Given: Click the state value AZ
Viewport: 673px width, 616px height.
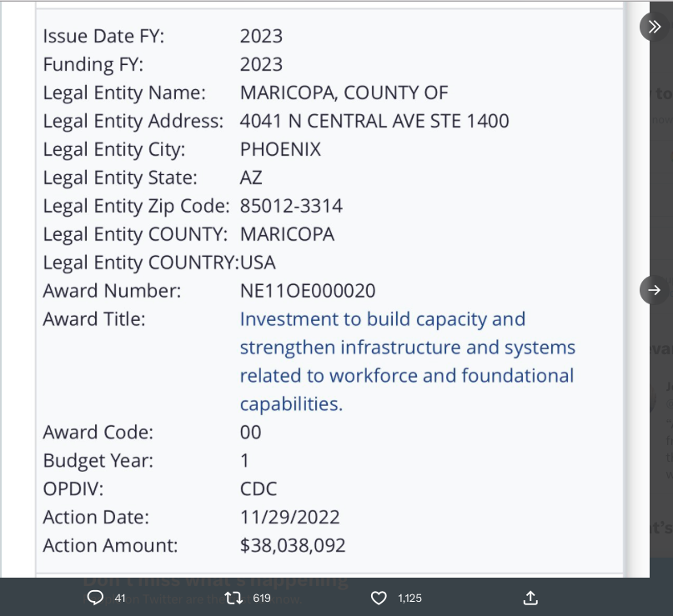Looking at the screenshot, I should [251, 178].
